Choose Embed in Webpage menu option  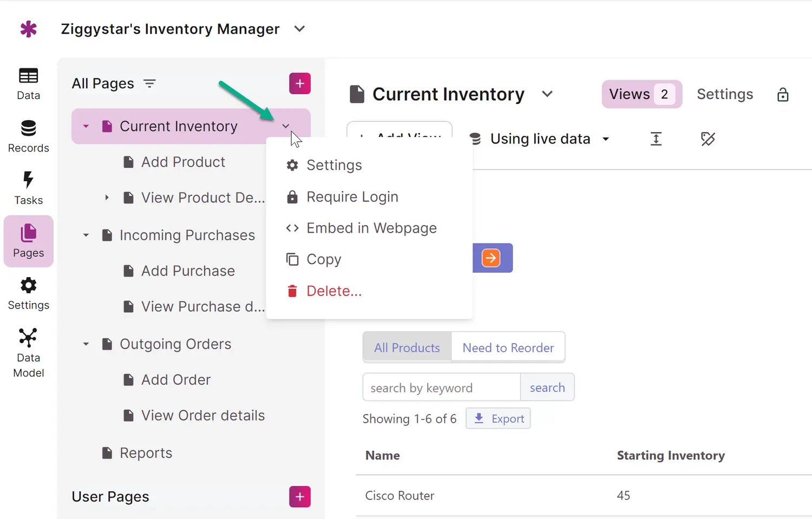coord(371,228)
